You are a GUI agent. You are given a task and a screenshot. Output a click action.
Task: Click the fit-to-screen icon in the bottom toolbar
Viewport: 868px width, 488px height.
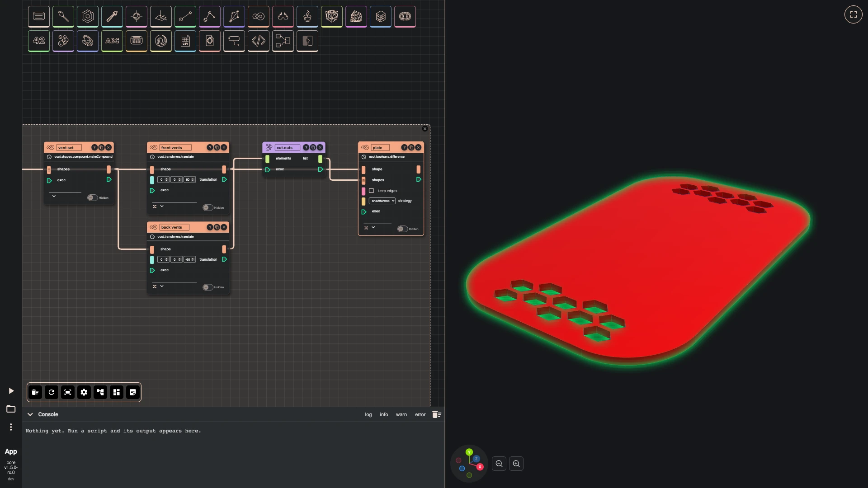coord(68,392)
